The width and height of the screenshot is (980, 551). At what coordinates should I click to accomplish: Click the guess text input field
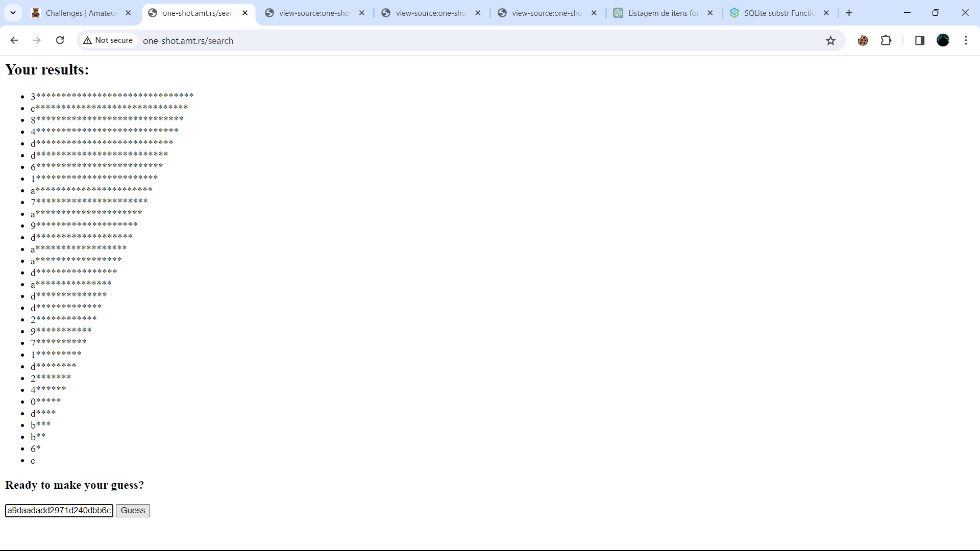click(x=59, y=511)
